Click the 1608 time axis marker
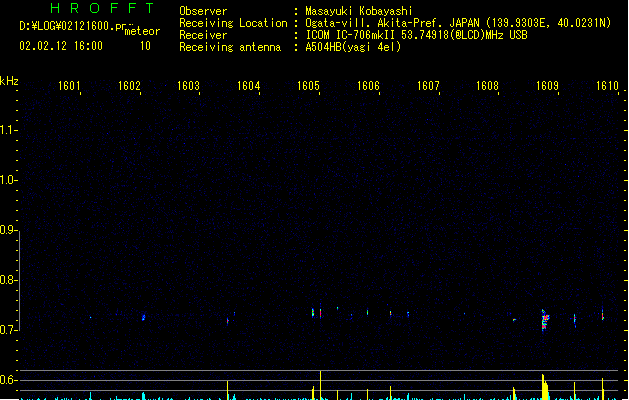The width and height of the screenshot is (629, 400). [487, 86]
